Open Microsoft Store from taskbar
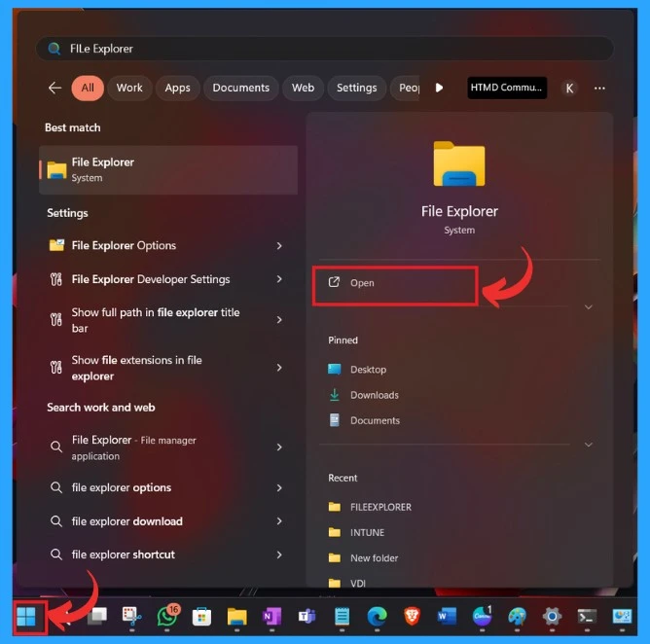Screen dimensions: 650x644 201,617
